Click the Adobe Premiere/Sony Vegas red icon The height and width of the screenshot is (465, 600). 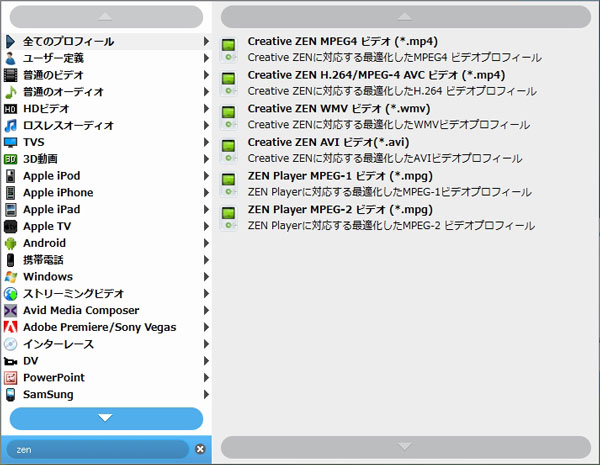pos(11,327)
